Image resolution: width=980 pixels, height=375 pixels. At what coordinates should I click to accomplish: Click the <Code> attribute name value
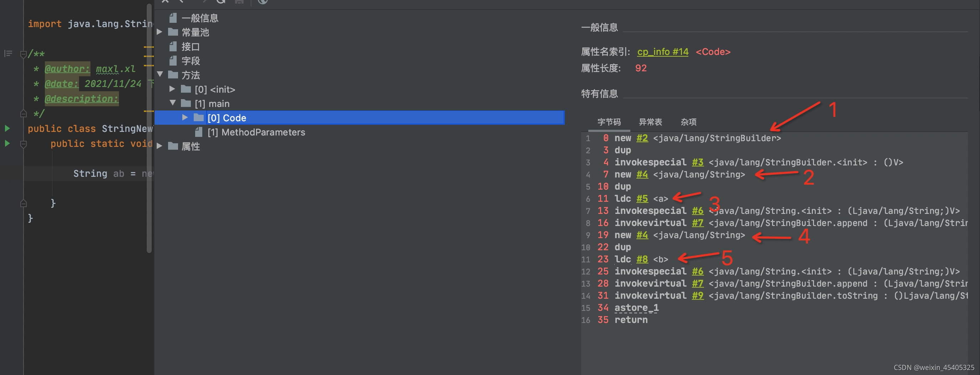pyautogui.click(x=713, y=52)
